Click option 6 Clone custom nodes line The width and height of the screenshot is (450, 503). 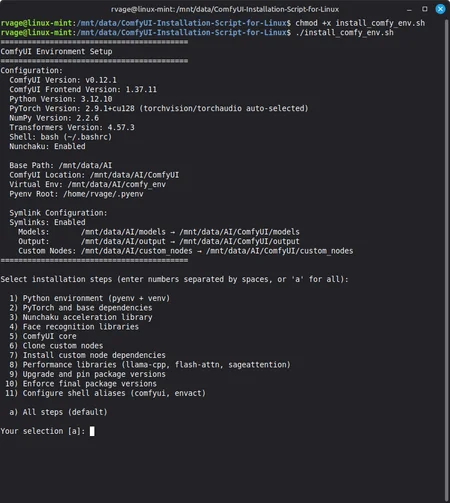tap(56, 346)
